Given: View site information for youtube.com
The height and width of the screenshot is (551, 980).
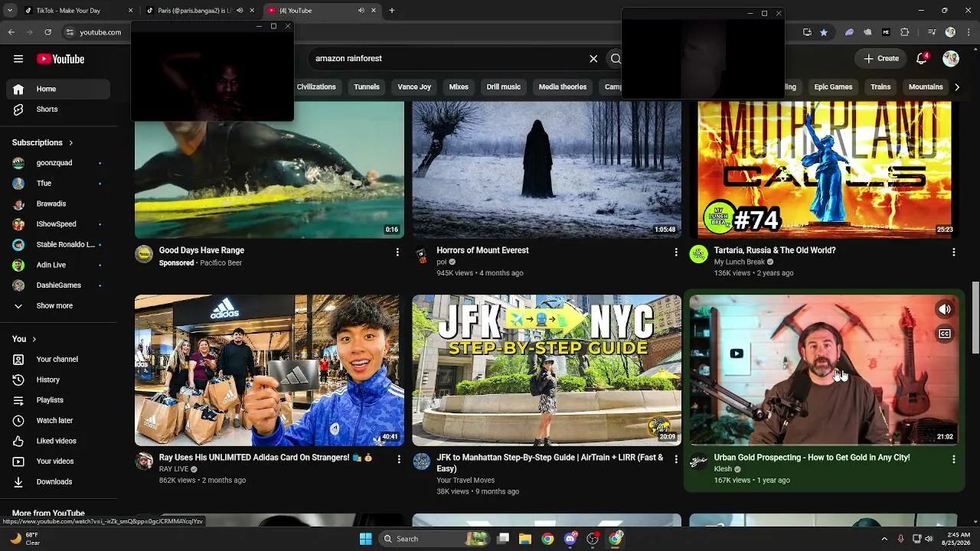Looking at the screenshot, I should 70,32.
